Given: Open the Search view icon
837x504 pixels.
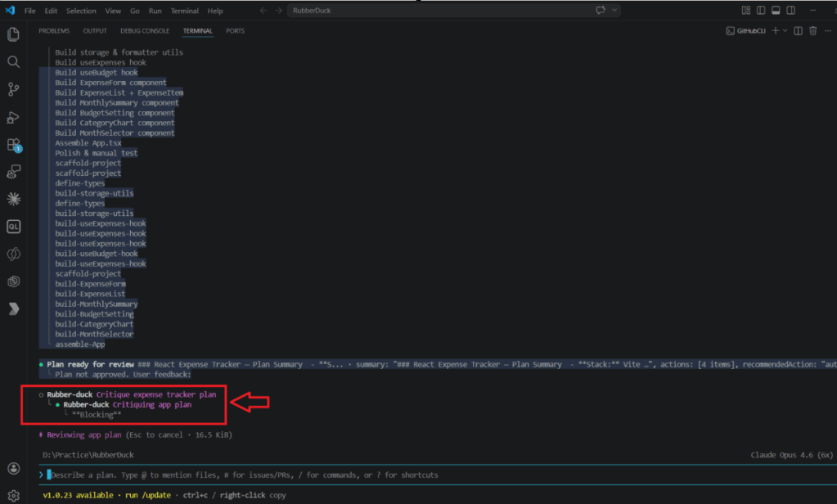Looking at the screenshot, I should [x=13, y=62].
